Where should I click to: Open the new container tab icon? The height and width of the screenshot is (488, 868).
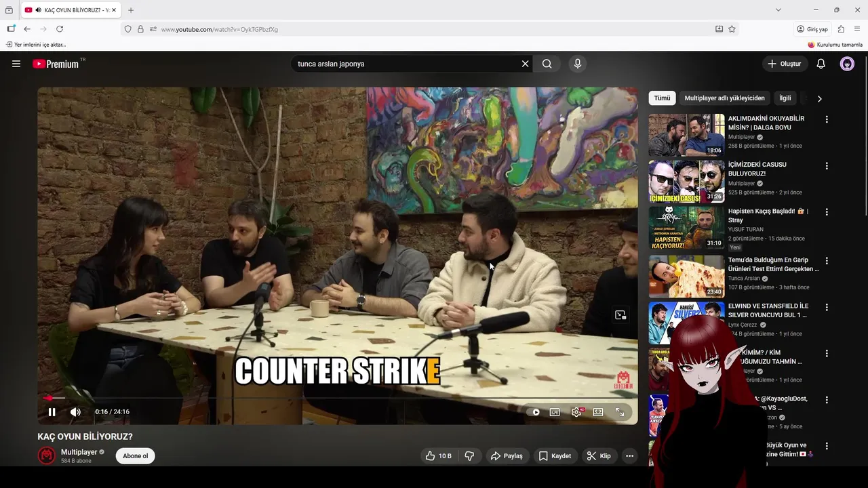(11, 29)
